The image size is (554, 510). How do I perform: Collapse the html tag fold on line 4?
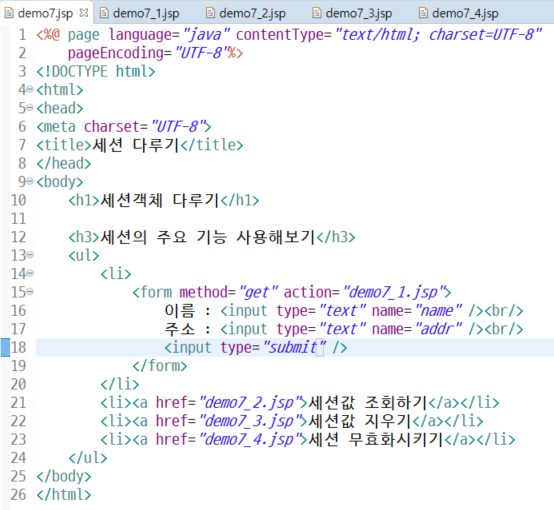(30, 89)
